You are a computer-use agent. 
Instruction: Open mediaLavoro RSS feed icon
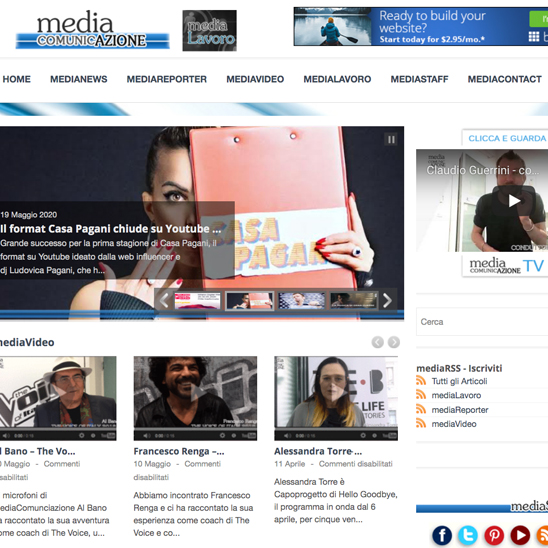(x=421, y=395)
